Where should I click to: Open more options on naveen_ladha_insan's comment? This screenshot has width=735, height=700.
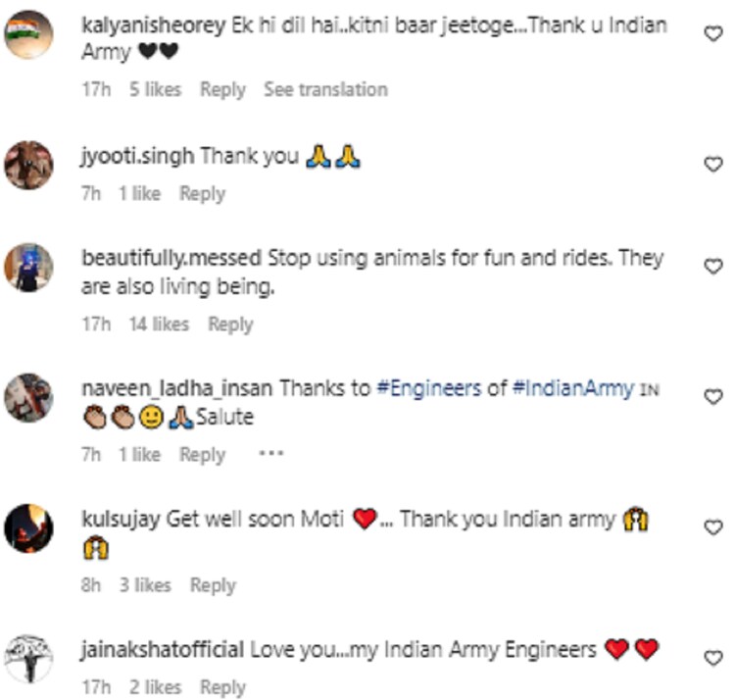(x=270, y=454)
